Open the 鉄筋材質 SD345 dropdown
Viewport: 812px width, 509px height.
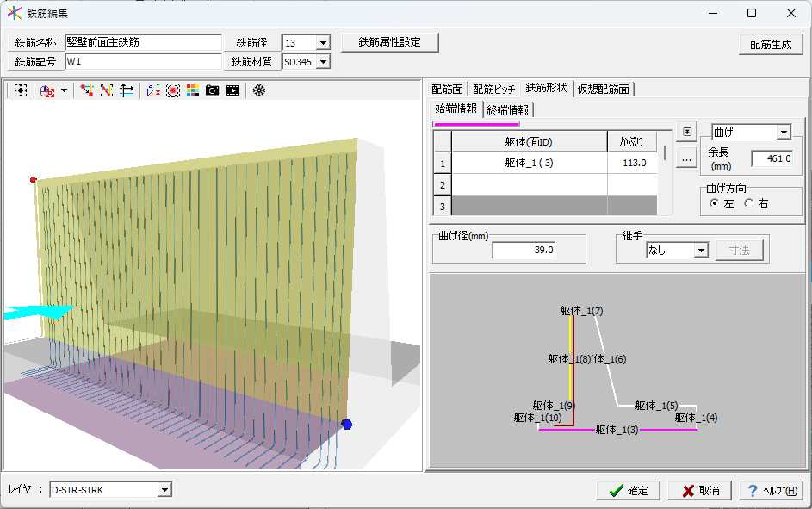coord(323,62)
